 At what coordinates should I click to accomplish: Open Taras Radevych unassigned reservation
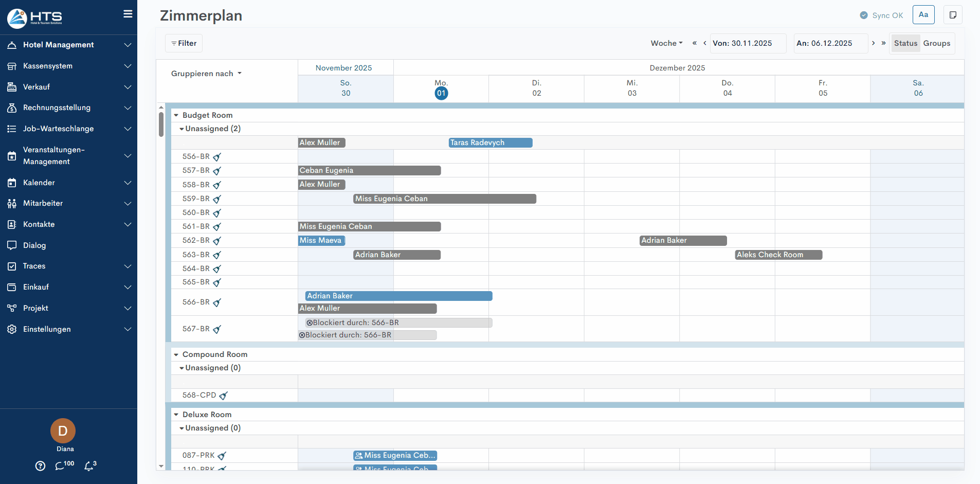[x=490, y=143]
